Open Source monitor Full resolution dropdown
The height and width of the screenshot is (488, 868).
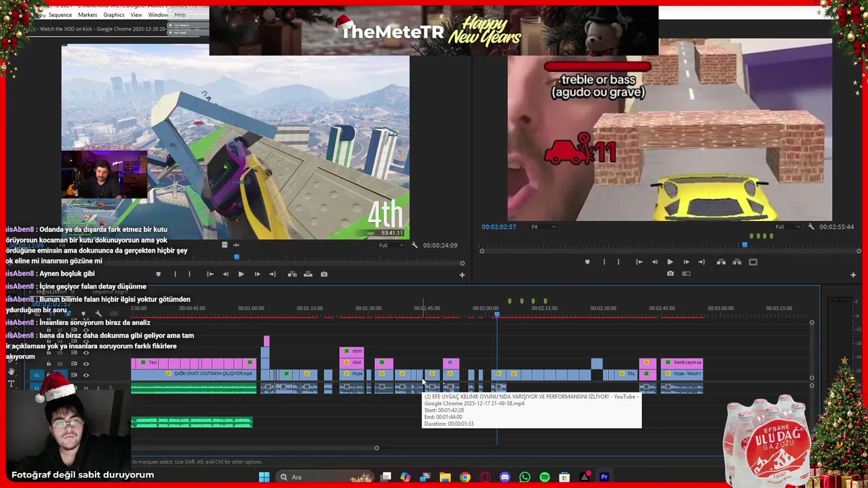tap(390, 245)
